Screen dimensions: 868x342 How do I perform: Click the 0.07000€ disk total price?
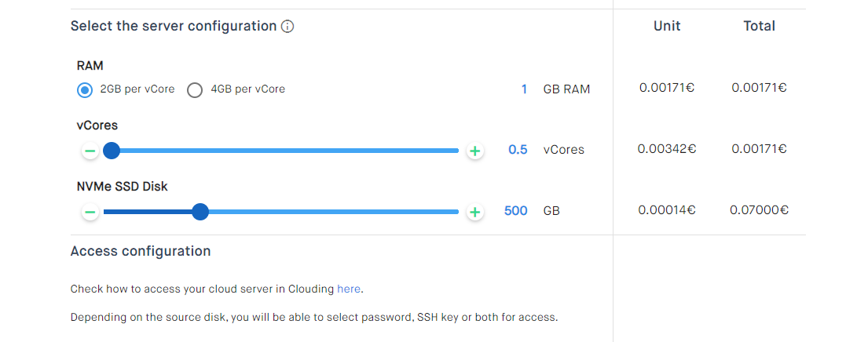[x=759, y=210]
